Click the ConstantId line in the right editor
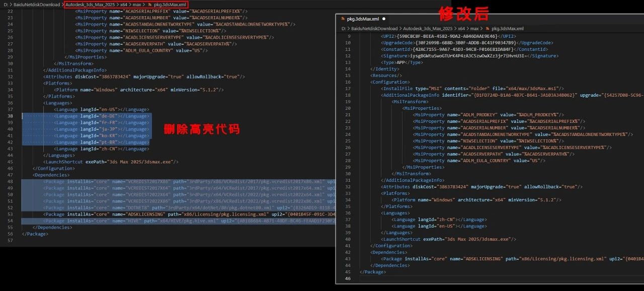Image resolution: width=644 pixels, height=291 pixels. [x=464, y=49]
